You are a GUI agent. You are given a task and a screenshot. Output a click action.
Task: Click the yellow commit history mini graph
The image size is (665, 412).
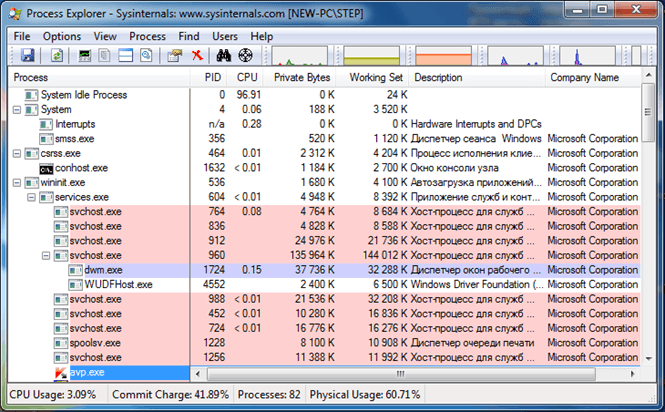click(372, 56)
